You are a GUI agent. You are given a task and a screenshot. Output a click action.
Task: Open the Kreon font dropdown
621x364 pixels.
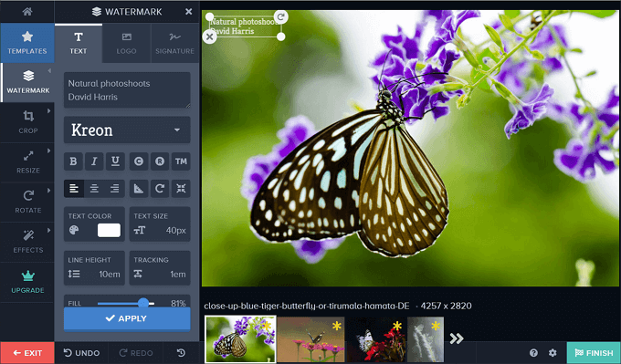[127, 130]
